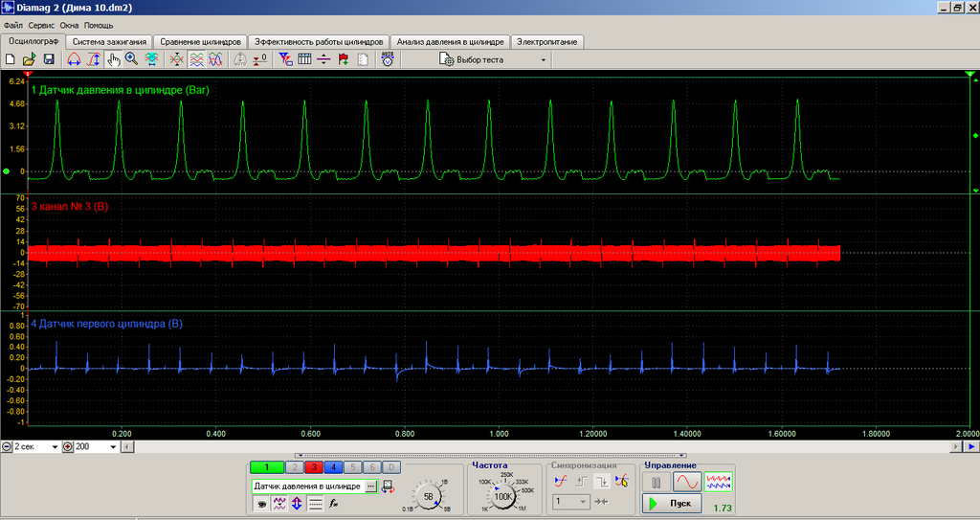
Task: Click the fit-waveform cyan arrows icon
Action: (150, 59)
